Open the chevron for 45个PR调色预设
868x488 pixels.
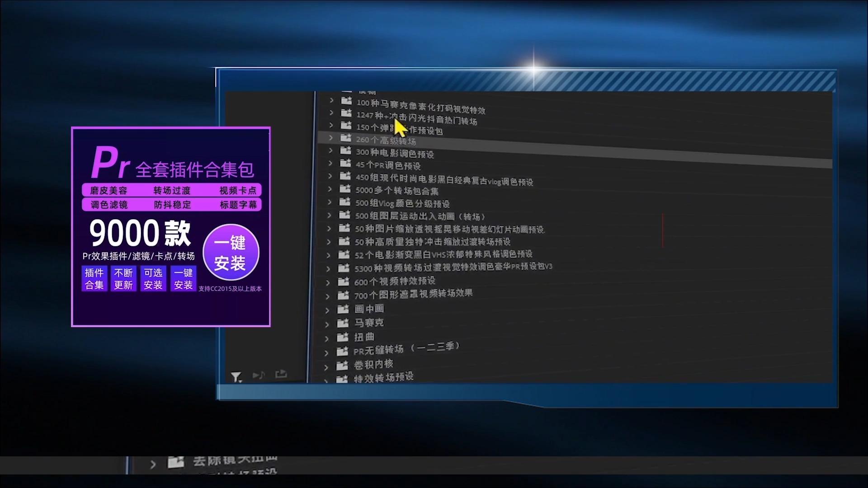coord(330,163)
